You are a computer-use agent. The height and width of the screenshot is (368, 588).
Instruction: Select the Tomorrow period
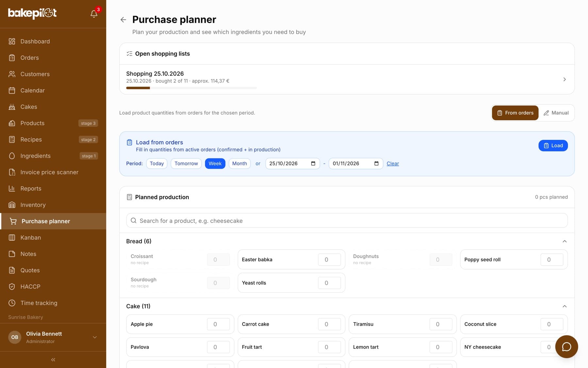pyautogui.click(x=186, y=164)
